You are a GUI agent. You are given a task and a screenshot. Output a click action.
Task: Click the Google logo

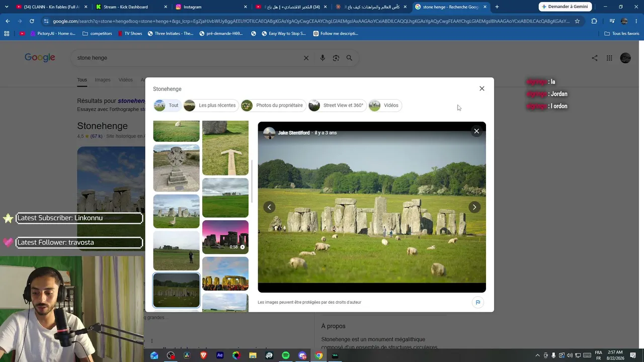[x=40, y=57]
